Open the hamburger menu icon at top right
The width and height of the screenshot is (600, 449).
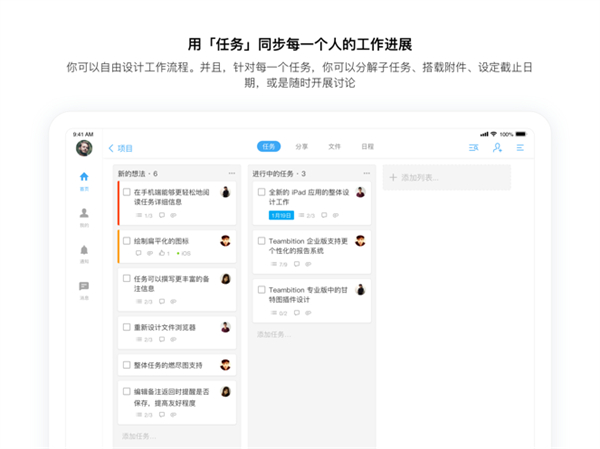point(520,147)
